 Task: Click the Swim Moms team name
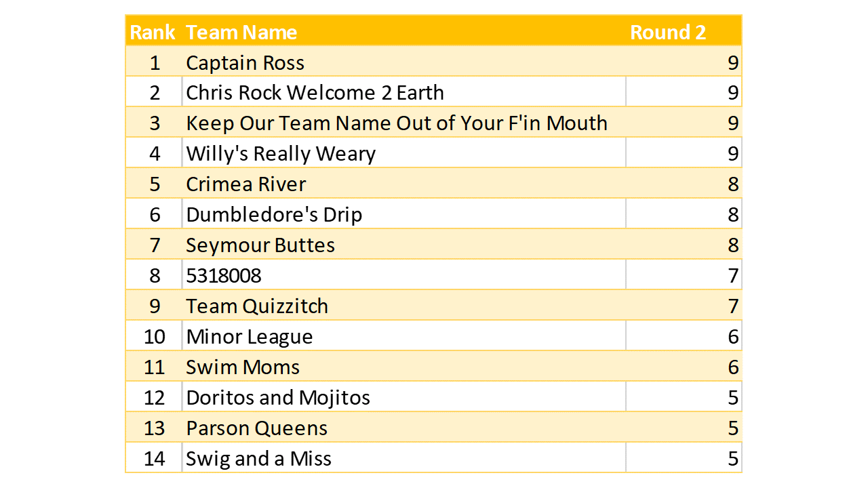(x=243, y=367)
